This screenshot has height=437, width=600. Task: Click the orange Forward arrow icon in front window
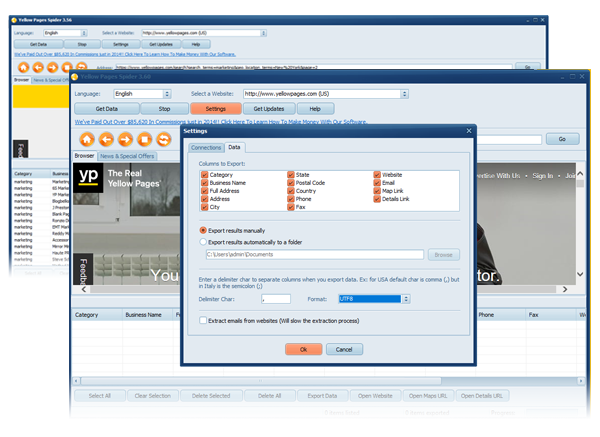click(x=126, y=139)
